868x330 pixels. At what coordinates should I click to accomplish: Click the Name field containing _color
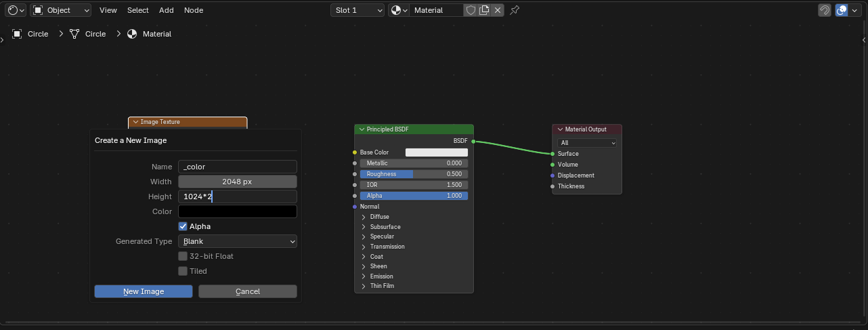click(x=237, y=167)
